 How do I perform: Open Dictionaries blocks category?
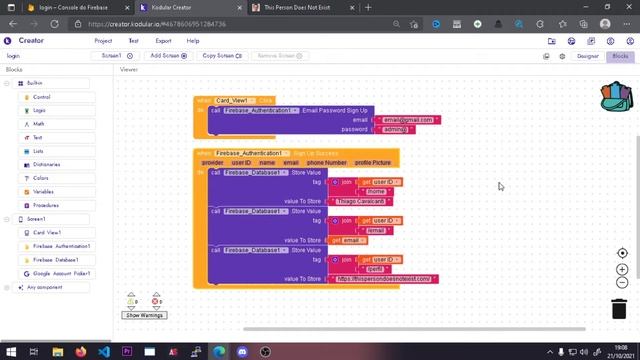[x=56, y=164]
